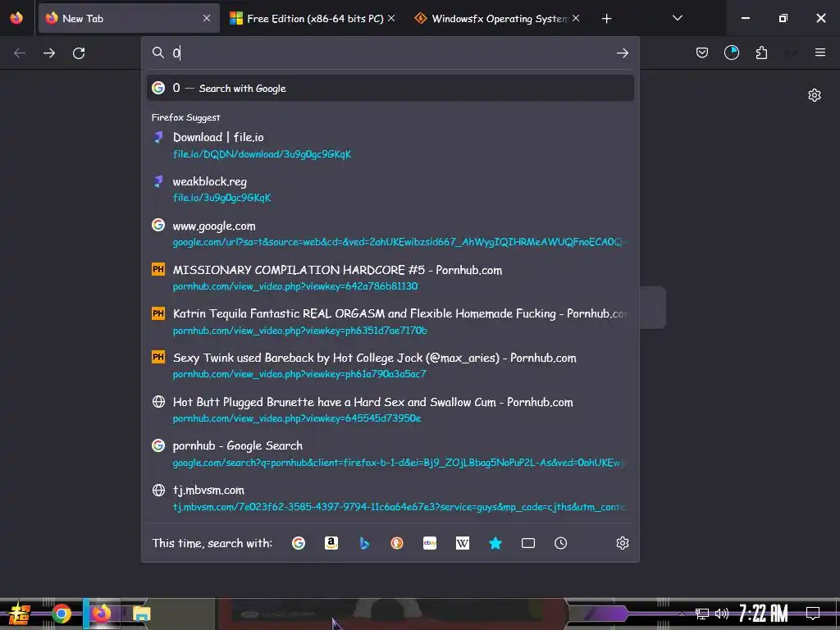840x630 pixels.
Task: Open the network icon in system tray
Action: pyautogui.click(x=702, y=614)
